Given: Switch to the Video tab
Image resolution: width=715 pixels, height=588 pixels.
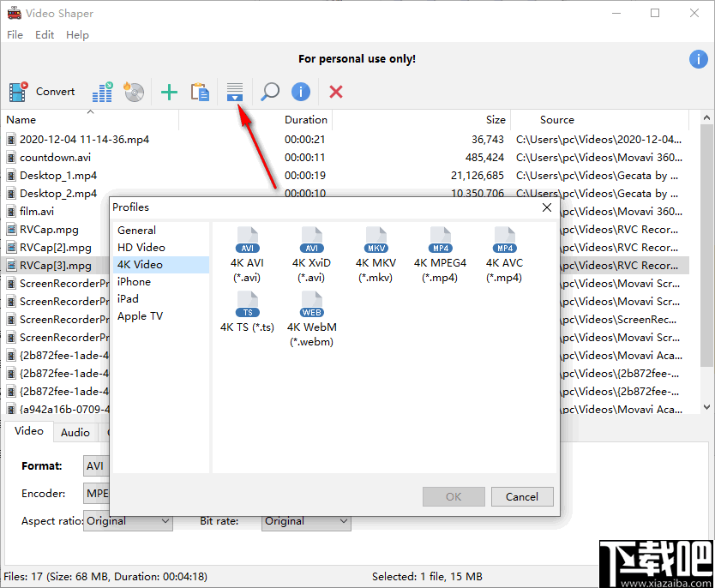Looking at the screenshot, I should click(29, 431).
